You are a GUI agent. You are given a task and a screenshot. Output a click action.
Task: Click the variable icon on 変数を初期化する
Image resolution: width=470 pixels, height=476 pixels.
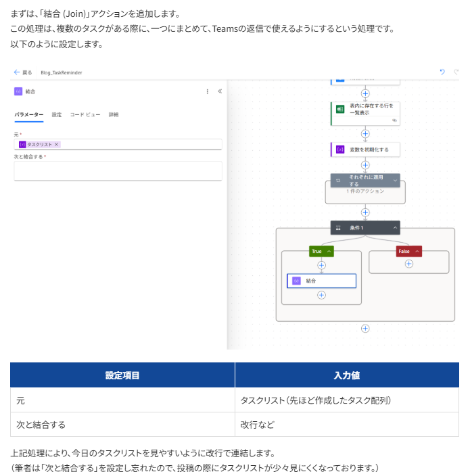(x=340, y=149)
